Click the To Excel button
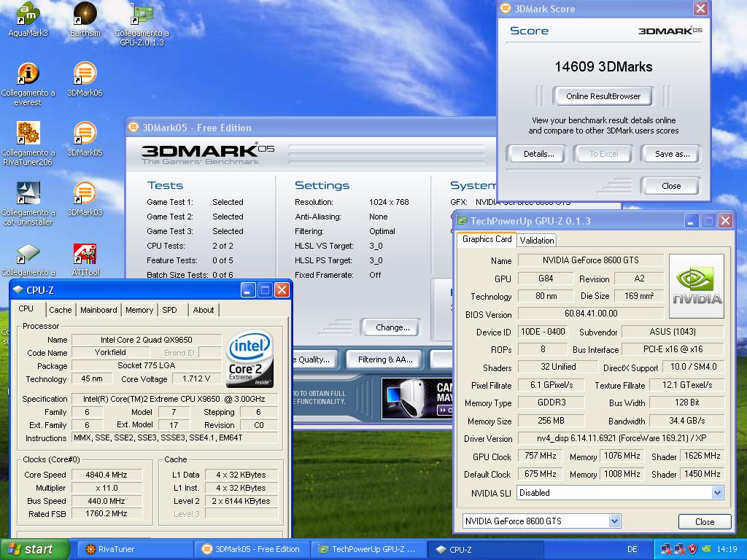 click(603, 154)
